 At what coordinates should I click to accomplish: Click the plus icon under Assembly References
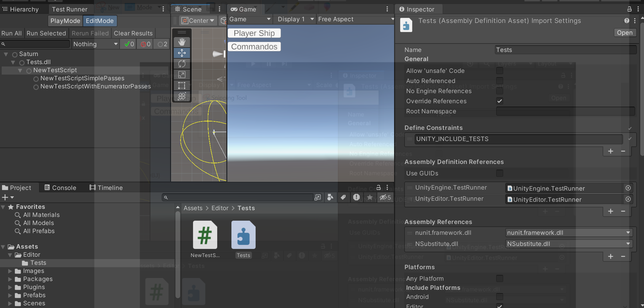(x=611, y=256)
